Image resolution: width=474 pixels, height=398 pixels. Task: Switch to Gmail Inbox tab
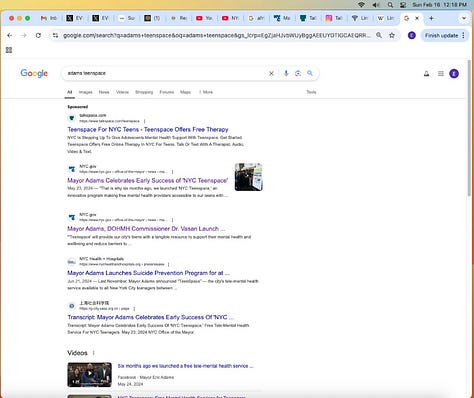49,18
